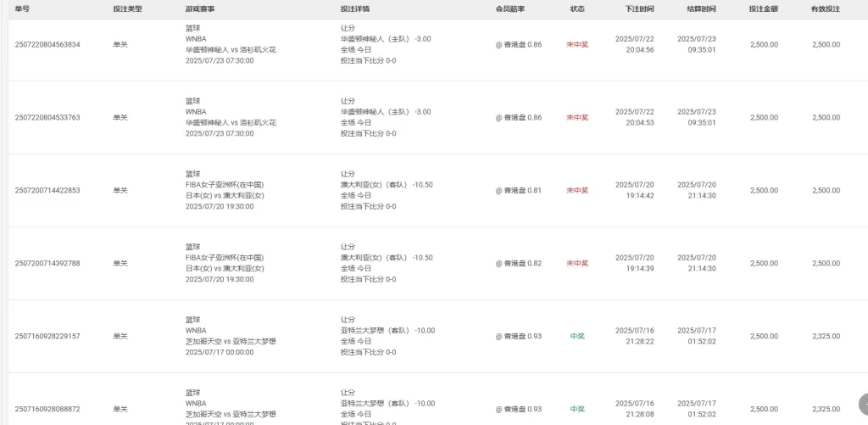Click the odds @香港盘 0.82

[519, 263]
